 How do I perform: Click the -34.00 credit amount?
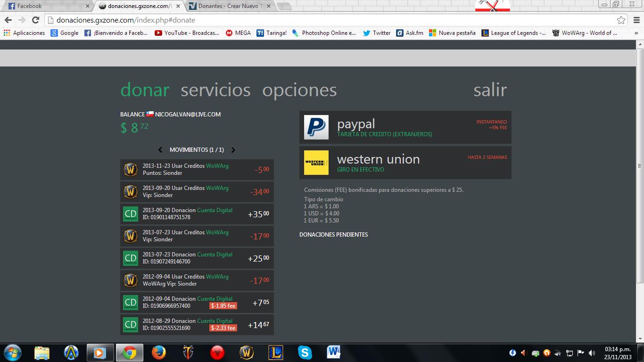pyautogui.click(x=259, y=192)
